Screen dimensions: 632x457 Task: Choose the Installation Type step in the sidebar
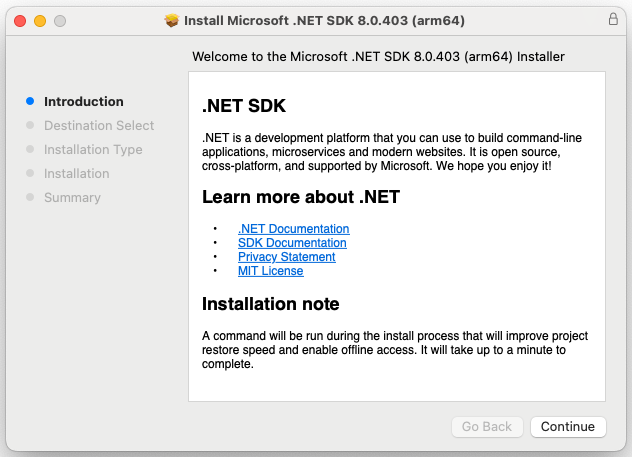(x=93, y=149)
